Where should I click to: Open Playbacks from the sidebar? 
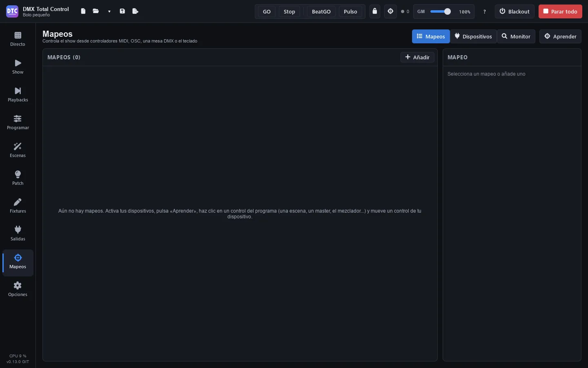click(18, 95)
